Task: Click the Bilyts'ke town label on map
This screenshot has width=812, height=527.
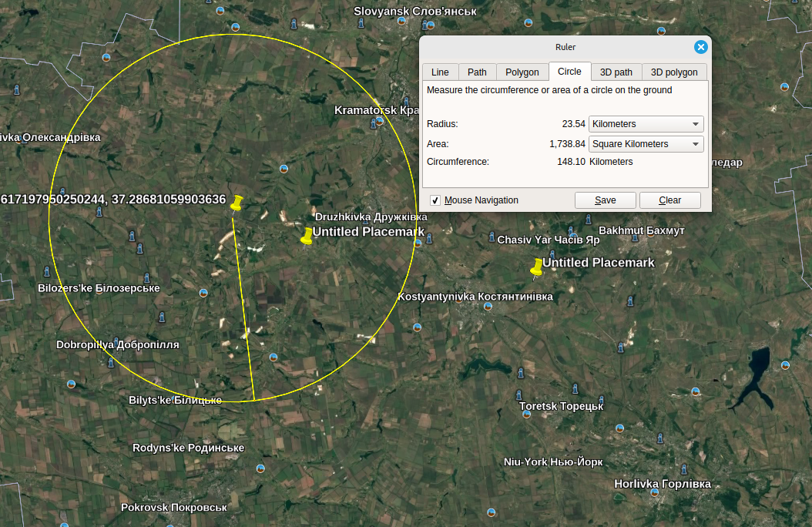Action: tap(175, 400)
